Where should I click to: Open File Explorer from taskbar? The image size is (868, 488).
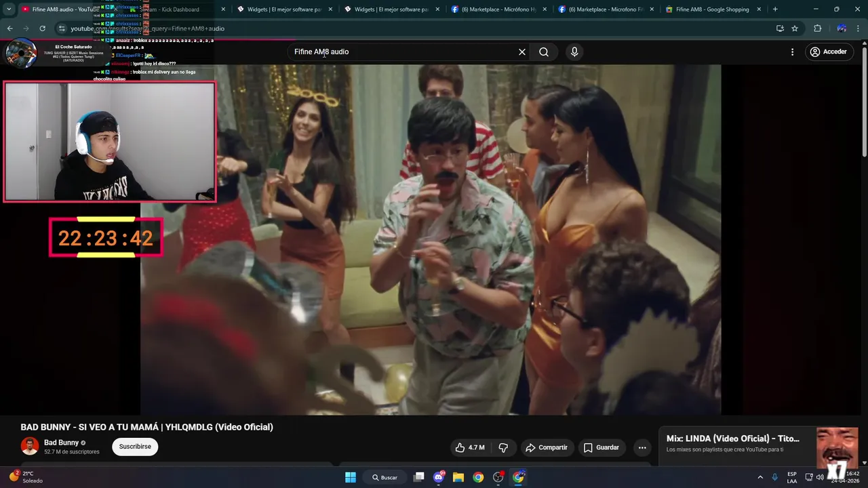(458, 477)
